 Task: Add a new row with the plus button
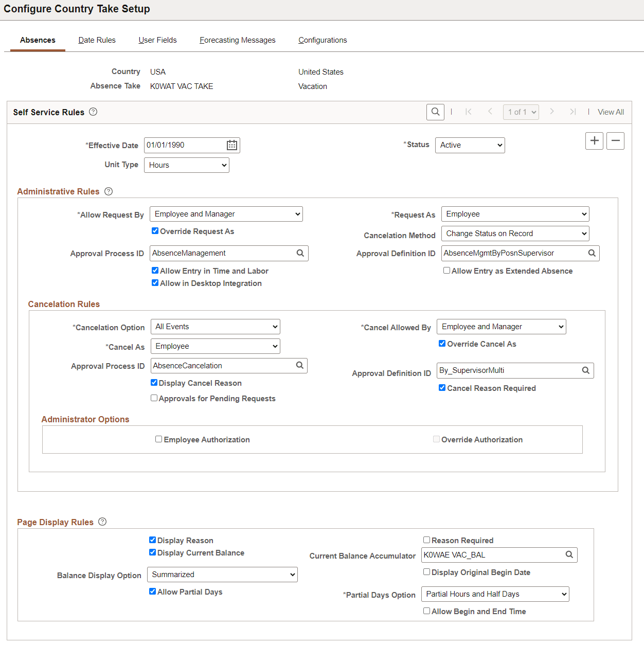(x=594, y=140)
